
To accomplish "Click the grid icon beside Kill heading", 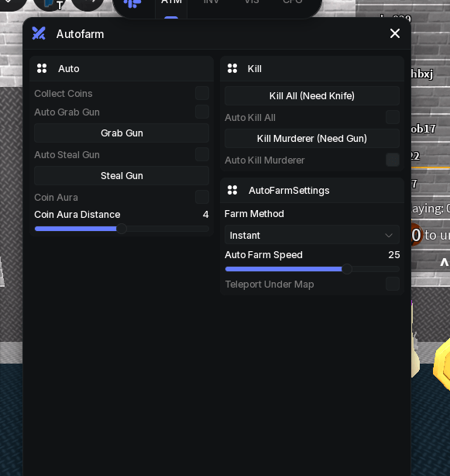I will 232,68.
